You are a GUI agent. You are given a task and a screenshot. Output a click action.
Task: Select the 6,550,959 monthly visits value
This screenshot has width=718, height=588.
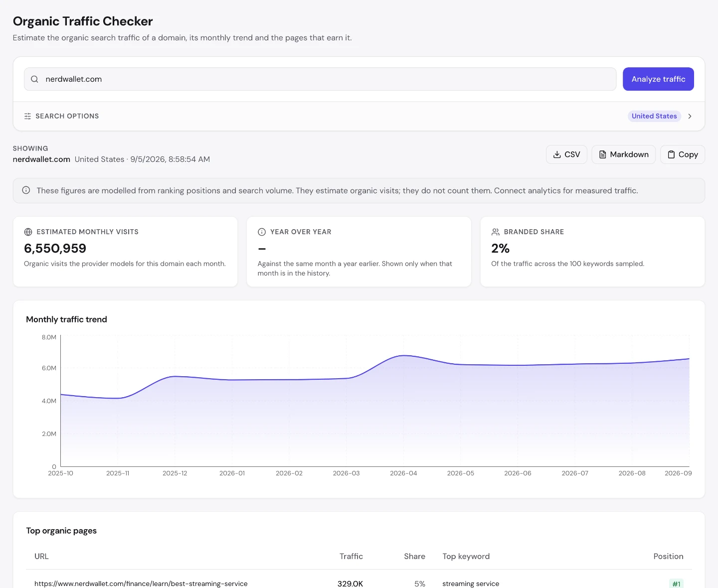[x=55, y=248]
